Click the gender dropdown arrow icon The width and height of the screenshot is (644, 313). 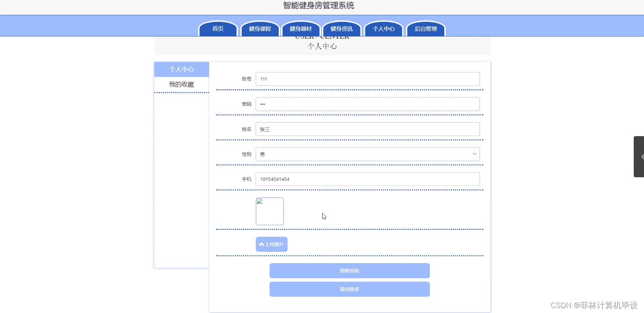(475, 154)
